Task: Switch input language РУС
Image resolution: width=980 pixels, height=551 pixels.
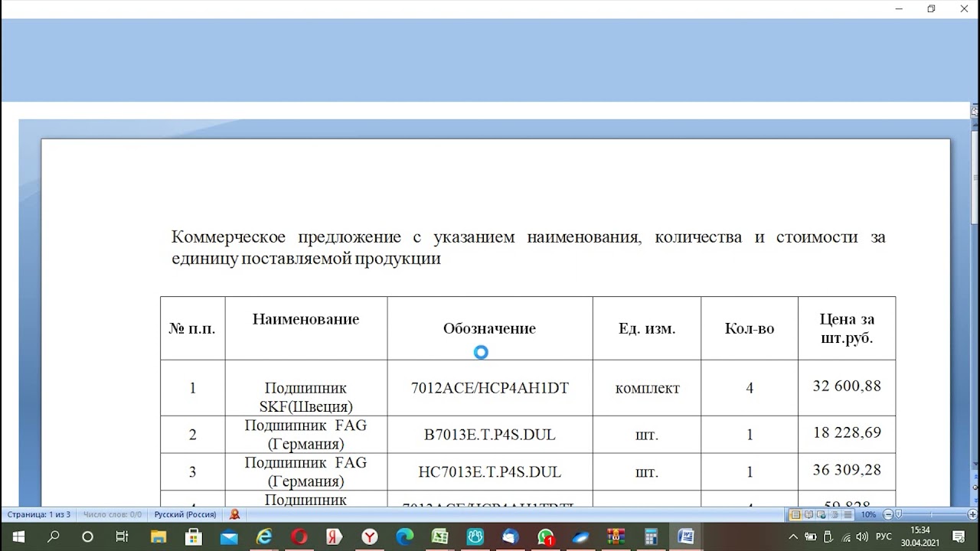Action: (884, 536)
